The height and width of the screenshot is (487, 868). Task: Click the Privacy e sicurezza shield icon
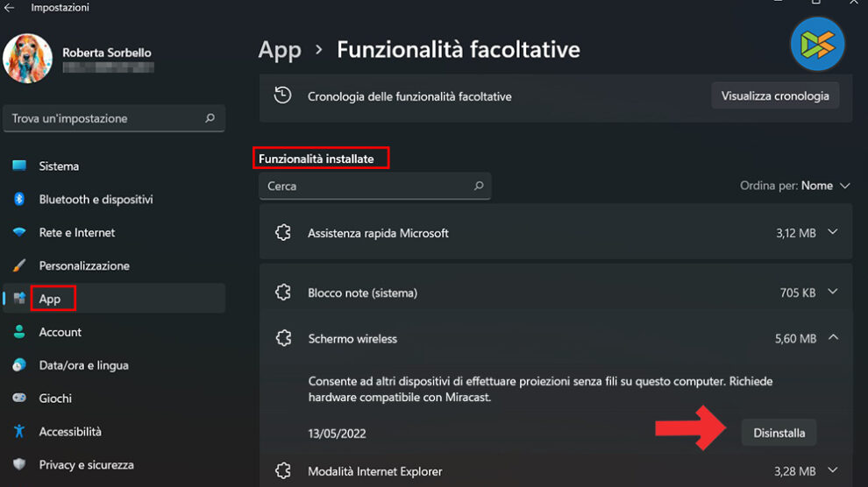(19, 465)
